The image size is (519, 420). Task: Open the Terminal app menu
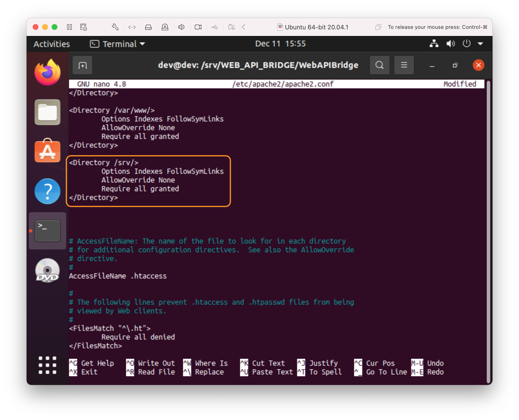tap(118, 44)
